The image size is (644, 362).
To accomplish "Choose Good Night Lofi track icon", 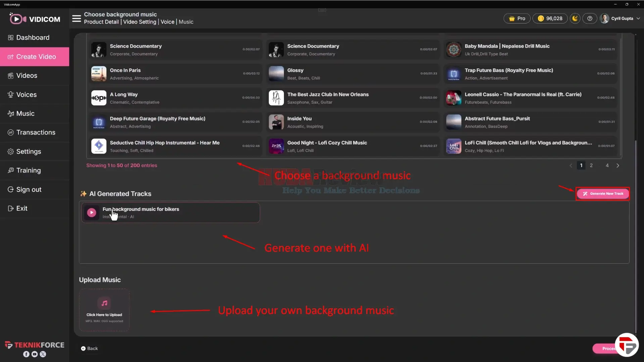I will click(x=276, y=146).
